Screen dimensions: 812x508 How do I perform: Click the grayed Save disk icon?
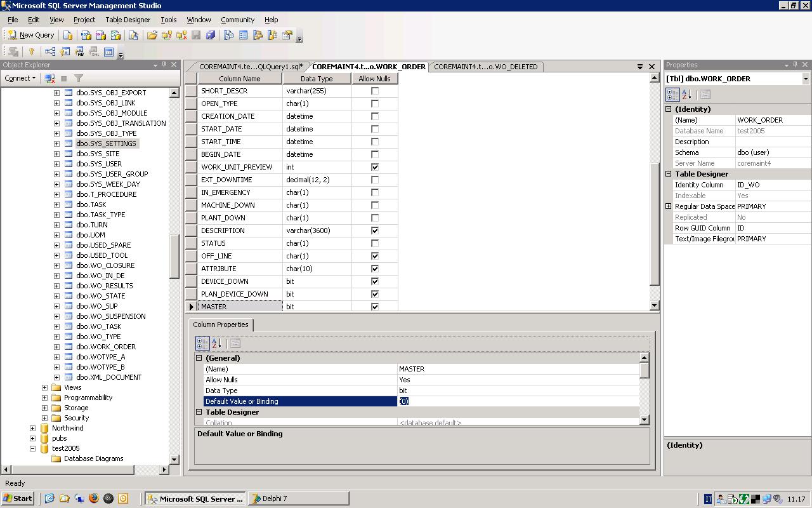(196, 35)
